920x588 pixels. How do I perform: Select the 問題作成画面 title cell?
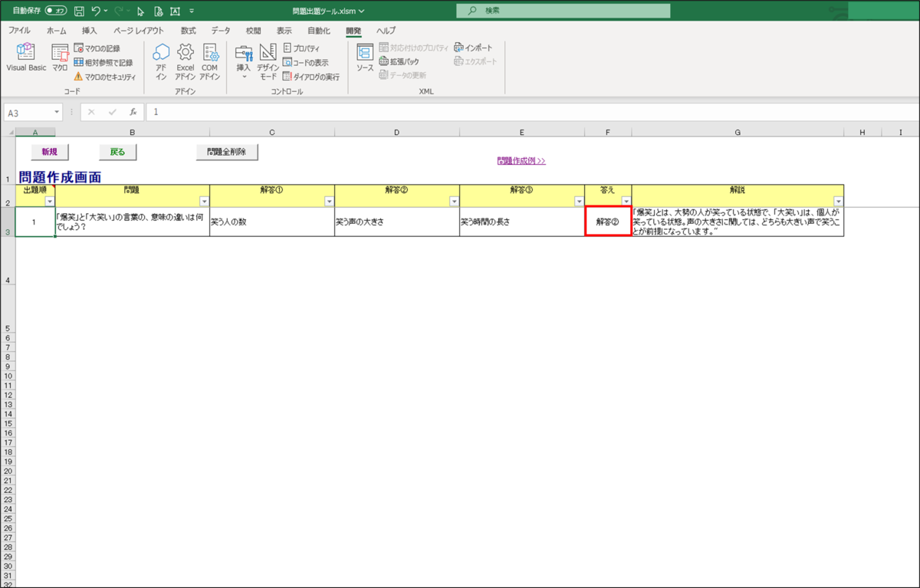pyautogui.click(x=60, y=177)
